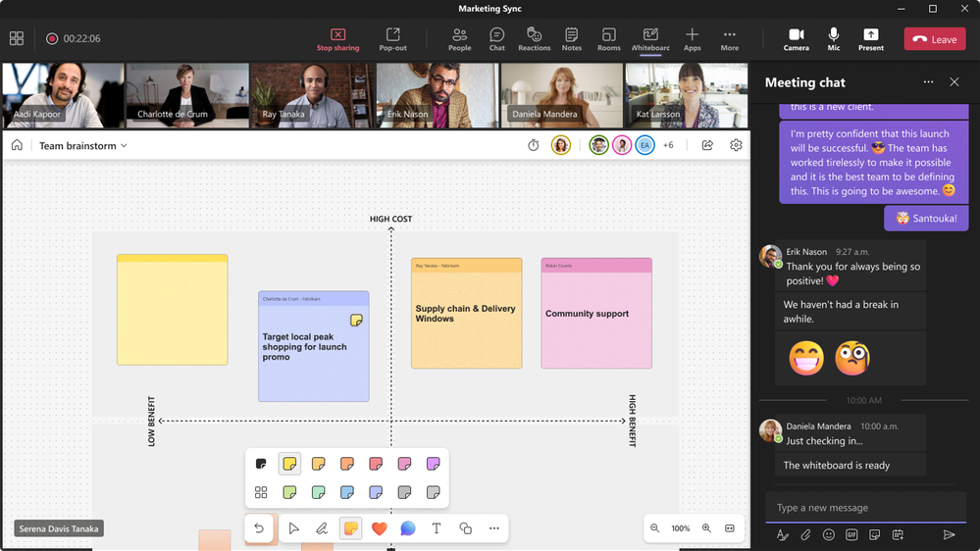Viewport: 980px width, 551px height.
Task: Open the heart reactions tool
Action: pos(379,528)
